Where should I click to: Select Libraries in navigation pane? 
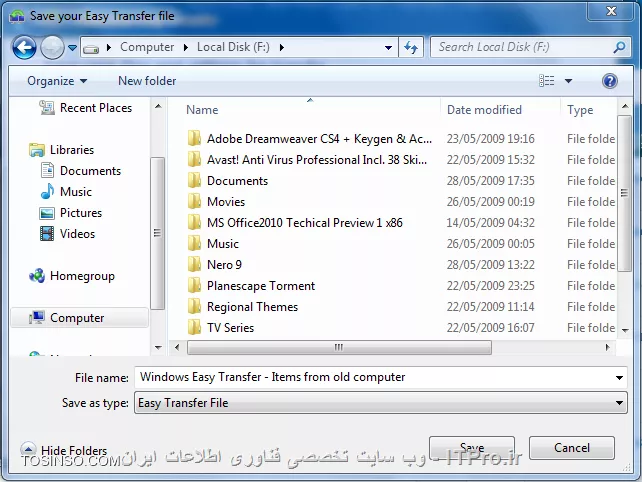pos(61,150)
